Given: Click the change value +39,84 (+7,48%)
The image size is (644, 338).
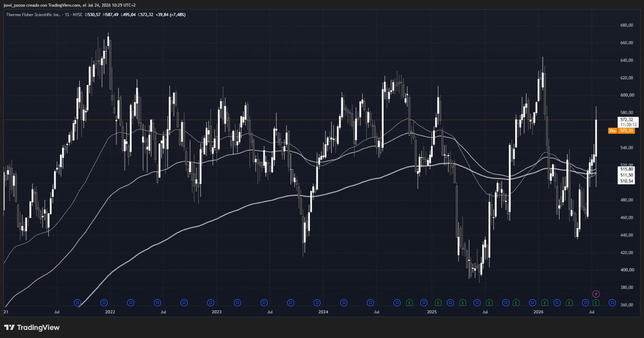Looking at the screenshot, I should [x=171, y=15].
